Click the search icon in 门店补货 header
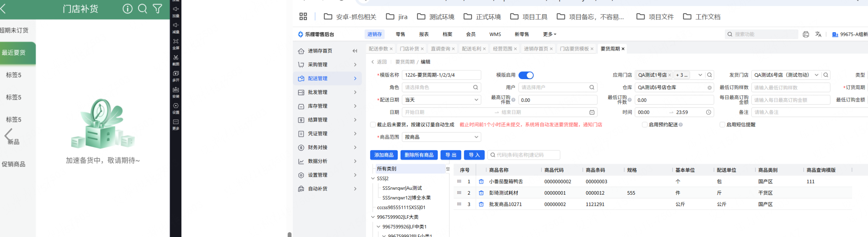Viewport: 868px width, 237px height. [x=143, y=8]
